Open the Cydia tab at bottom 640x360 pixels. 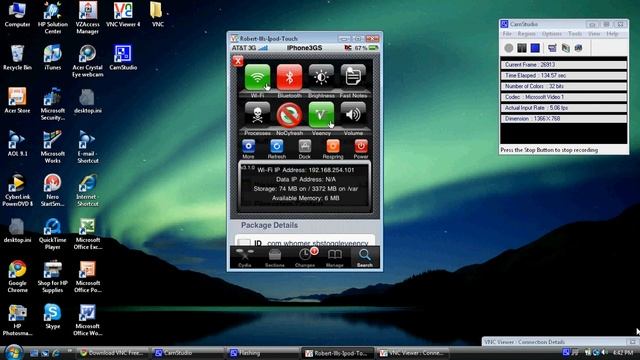244,258
